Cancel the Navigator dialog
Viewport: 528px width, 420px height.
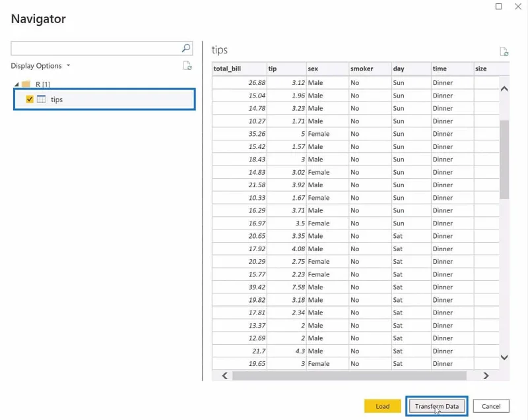tap(491, 406)
